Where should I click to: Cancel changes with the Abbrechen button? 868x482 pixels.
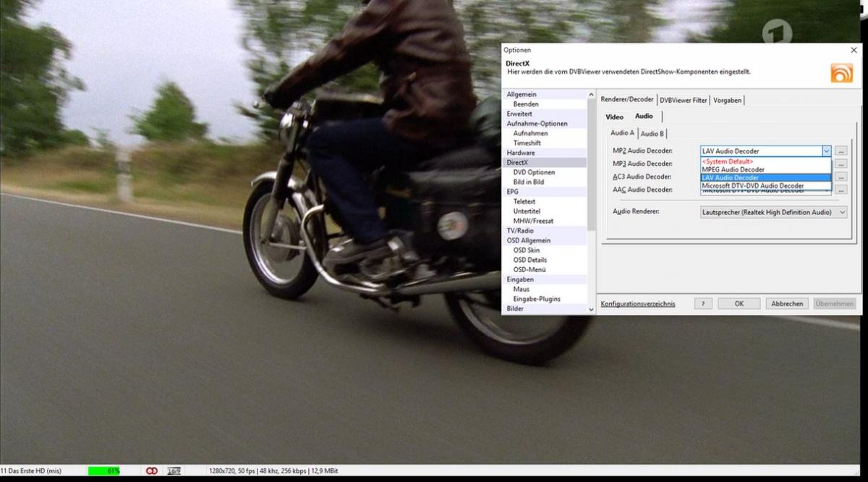point(787,304)
